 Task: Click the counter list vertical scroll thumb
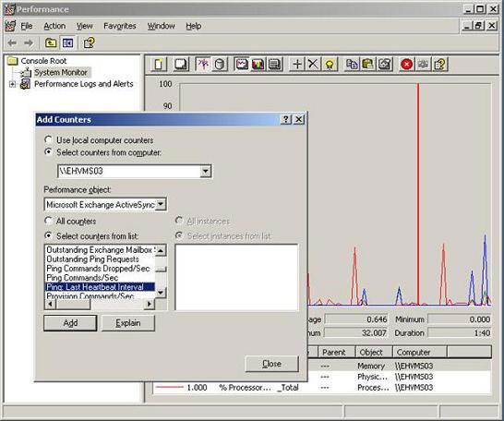(x=161, y=268)
